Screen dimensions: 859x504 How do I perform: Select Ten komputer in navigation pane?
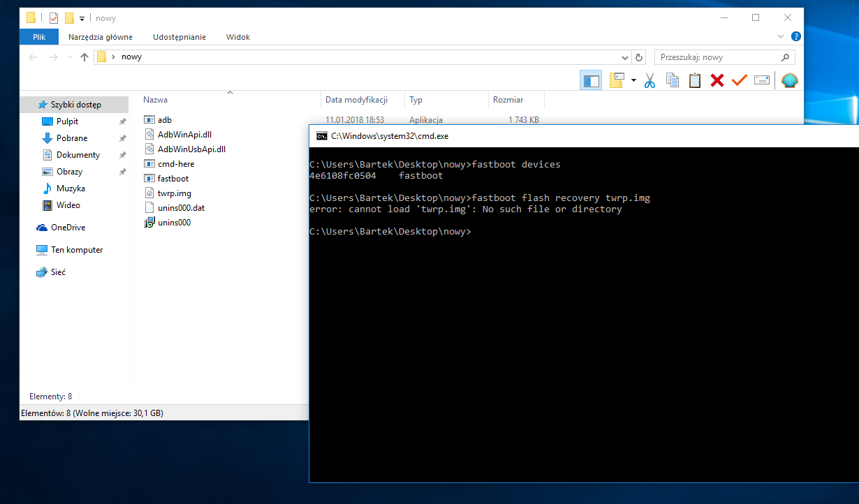tap(77, 250)
